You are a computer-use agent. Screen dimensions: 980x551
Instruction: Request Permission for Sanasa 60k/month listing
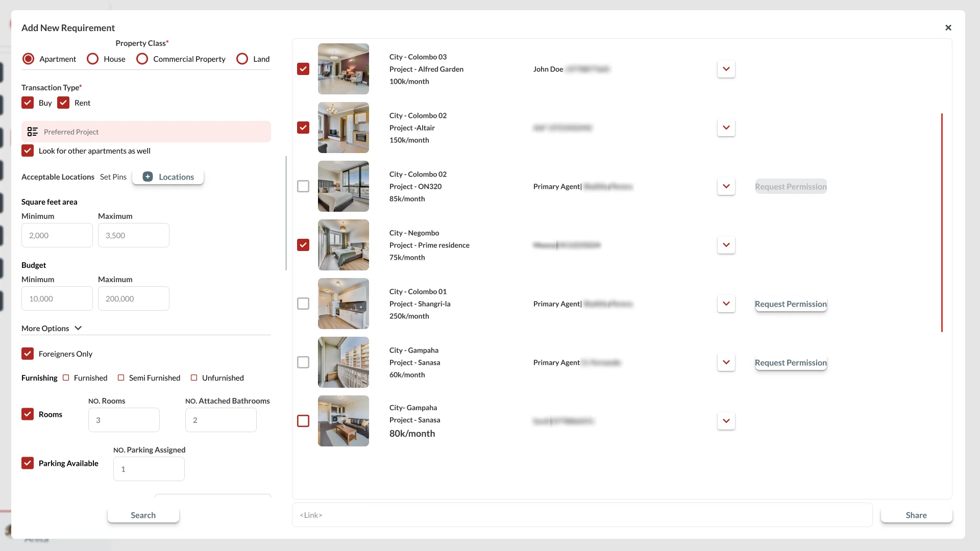791,362
